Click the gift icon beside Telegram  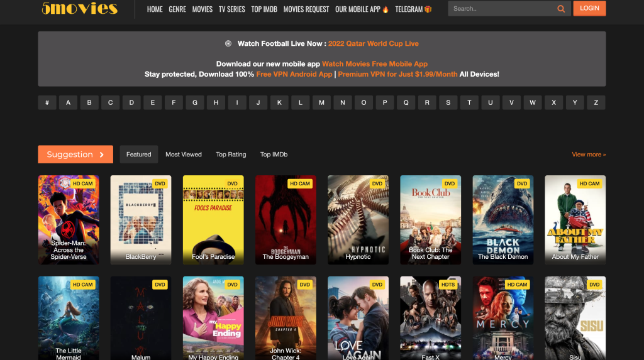428,9
